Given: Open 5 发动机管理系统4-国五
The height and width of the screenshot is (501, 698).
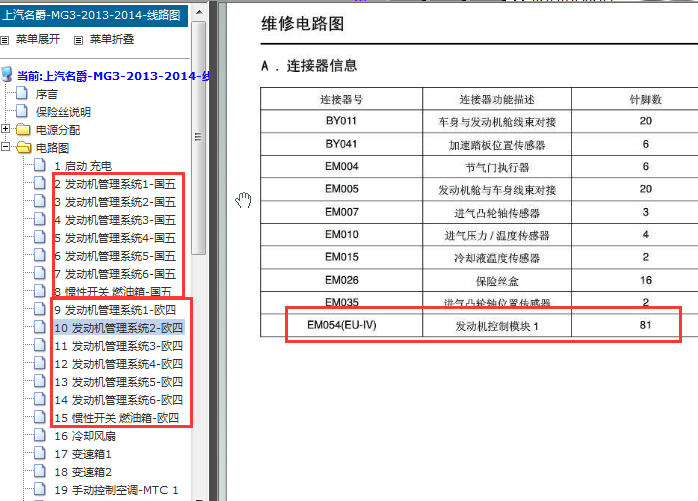Looking at the screenshot, I should (115, 238).
